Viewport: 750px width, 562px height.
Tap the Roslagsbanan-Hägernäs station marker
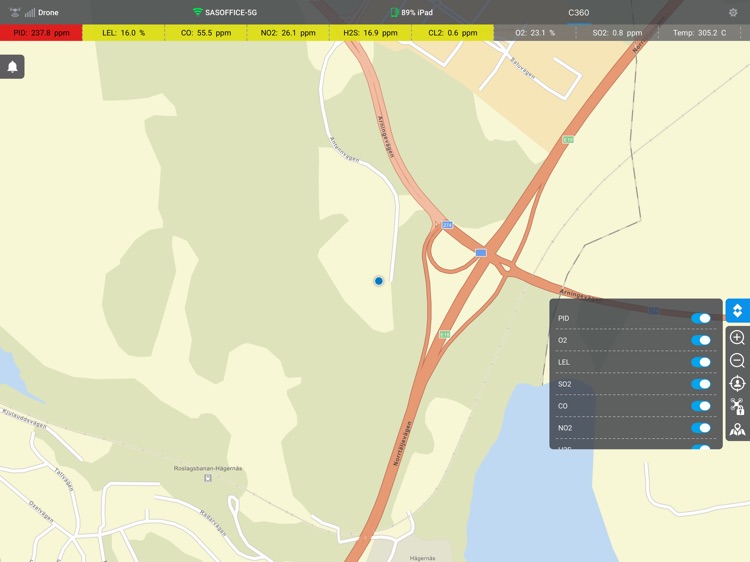coord(208,478)
